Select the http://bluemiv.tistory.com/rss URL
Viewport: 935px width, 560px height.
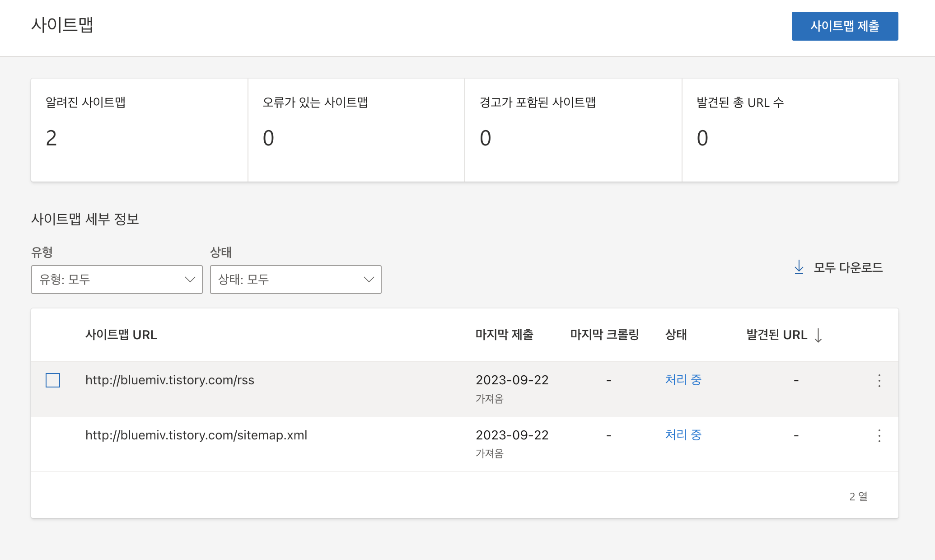coord(170,380)
